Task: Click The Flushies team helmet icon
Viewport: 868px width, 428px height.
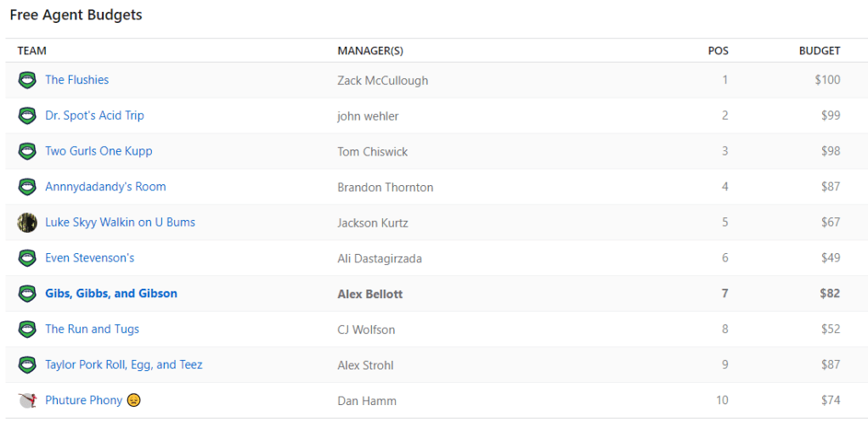Action: pyautogui.click(x=27, y=81)
